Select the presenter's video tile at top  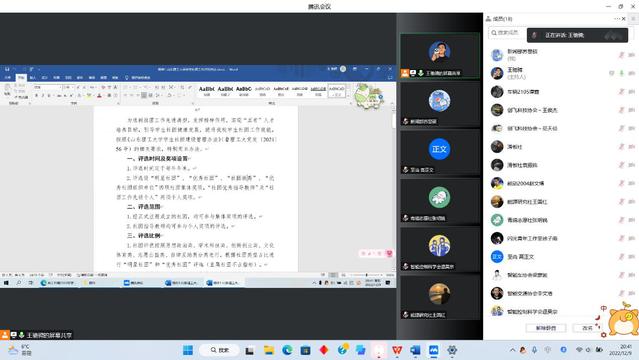439,56
